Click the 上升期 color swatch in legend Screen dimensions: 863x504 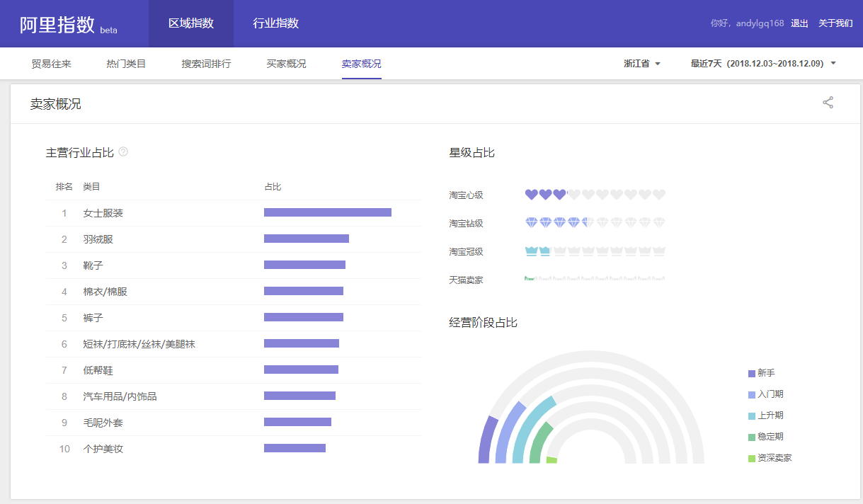[x=752, y=416]
